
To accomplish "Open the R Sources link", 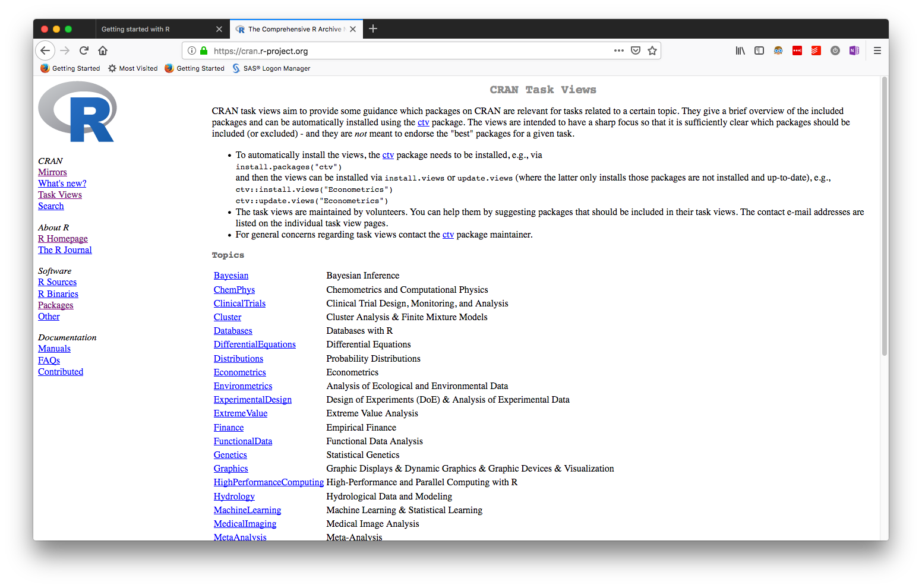I will point(58,282).
